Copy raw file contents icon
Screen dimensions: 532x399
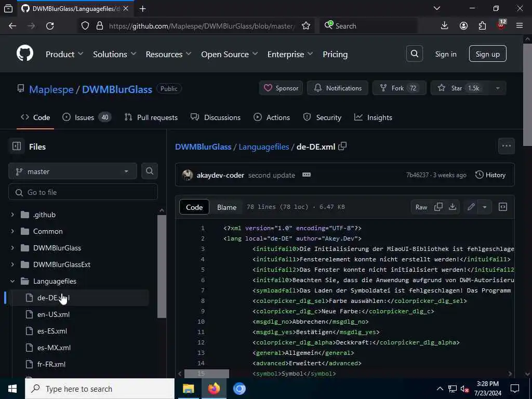point(438,207)
